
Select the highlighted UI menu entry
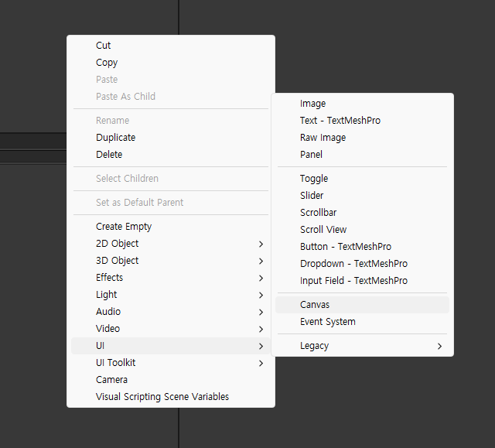[171, 346]
